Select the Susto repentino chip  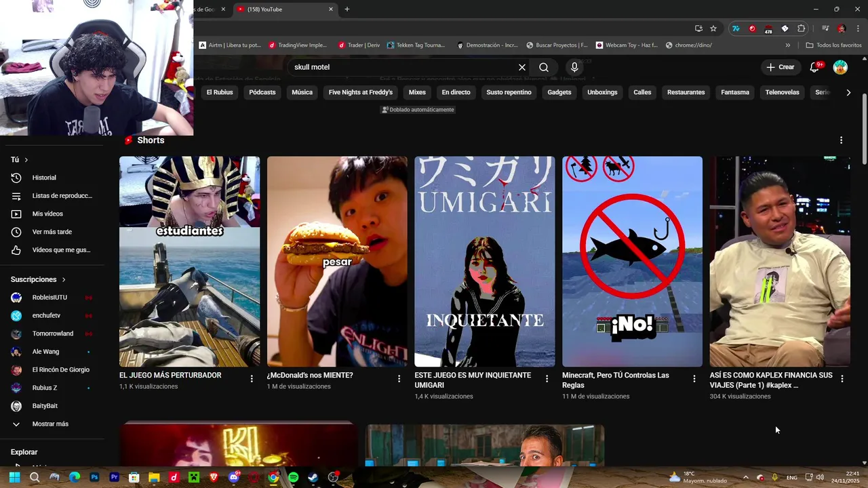(509, 92)
